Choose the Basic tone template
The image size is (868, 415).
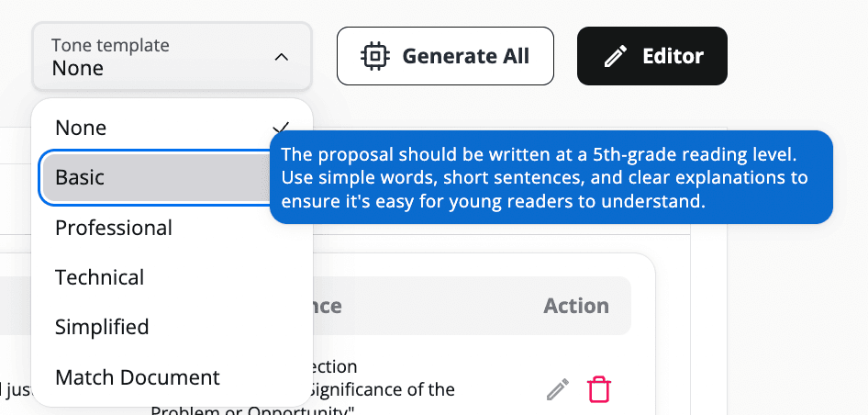(x=80, y=177)
